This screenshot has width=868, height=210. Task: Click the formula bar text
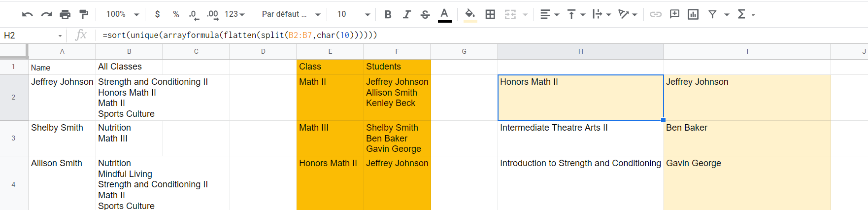pos(240,35)
